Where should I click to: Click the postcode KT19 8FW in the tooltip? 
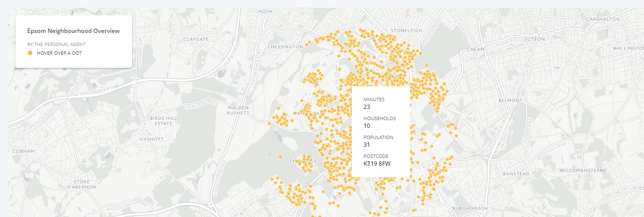[377, 164]
